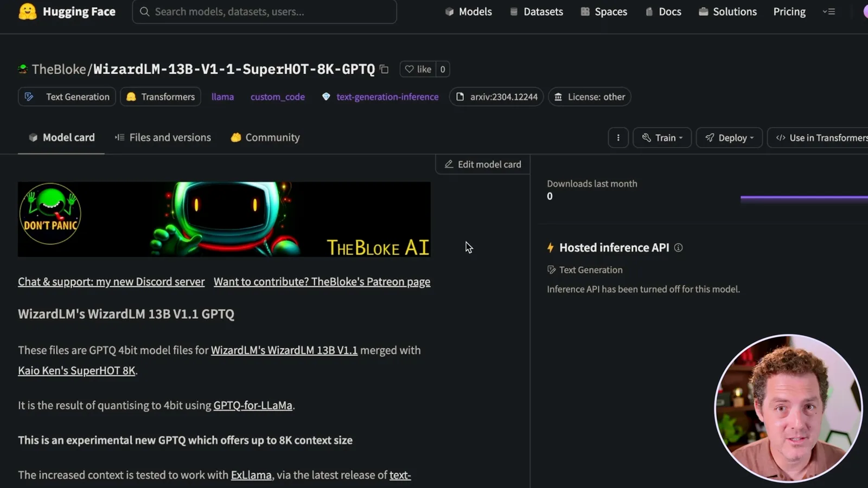
Task: Open the GPTQ-for-LLaMa link
Action: click(x=253, y=406)
